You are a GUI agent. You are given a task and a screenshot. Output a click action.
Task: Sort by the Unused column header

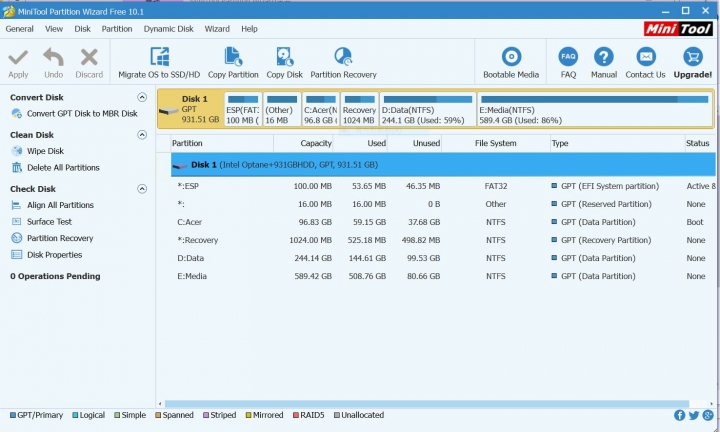[414, 143]
